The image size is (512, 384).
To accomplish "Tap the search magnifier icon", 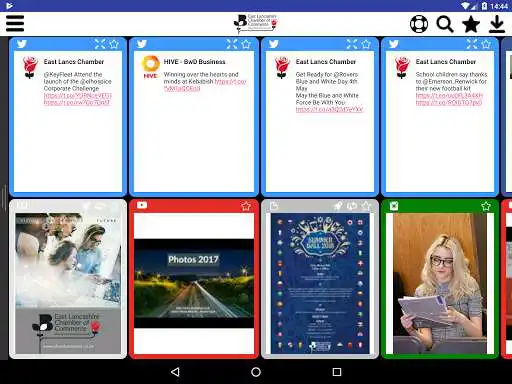I will (445, 24).
